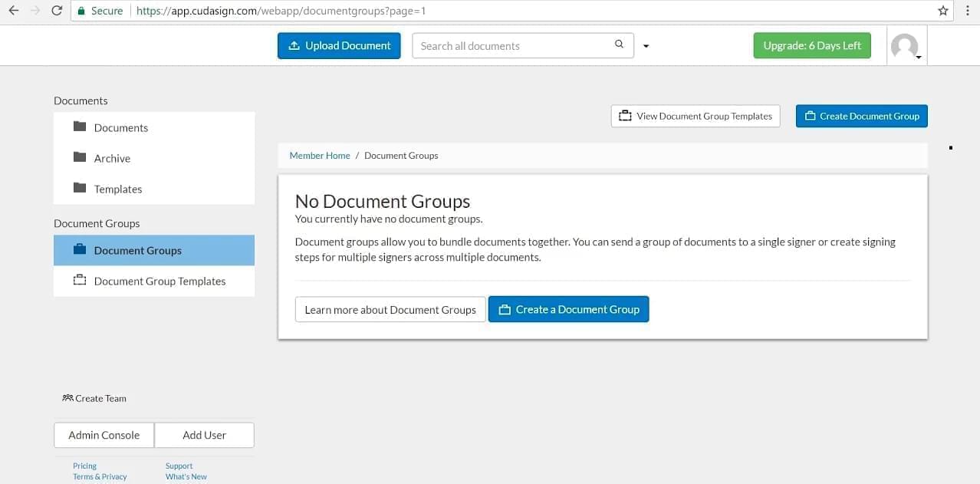980x484 pixels.
Task: Select Document Group Templates in sidebar
Action: pos(159,281)
